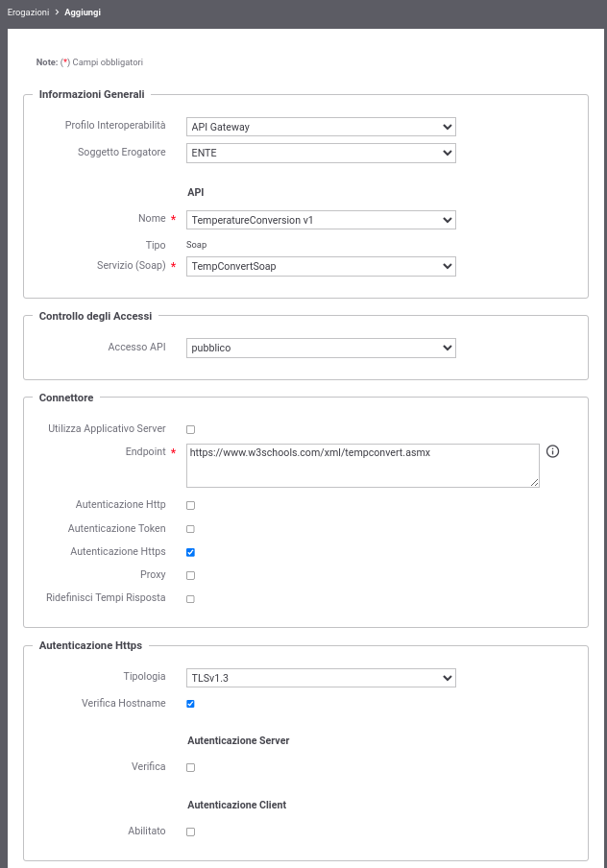Enable the Autenticazione Token checkbox

190,529
